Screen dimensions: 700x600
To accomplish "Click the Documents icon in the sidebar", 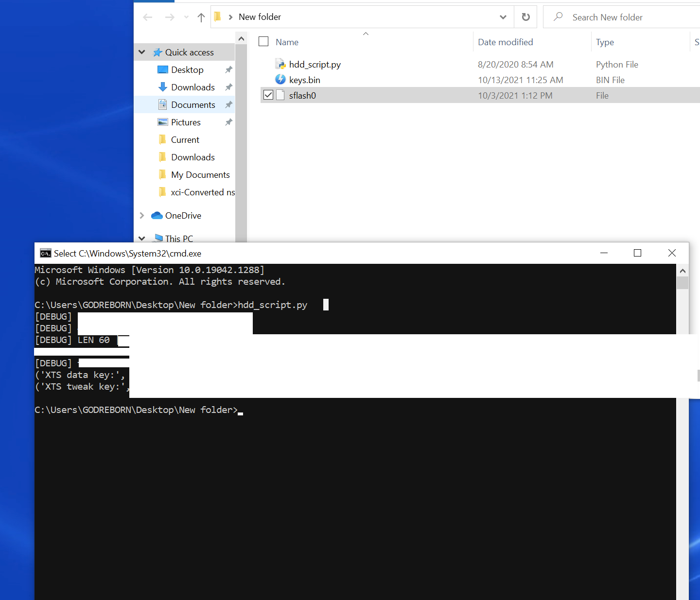I will click(163, 105).
